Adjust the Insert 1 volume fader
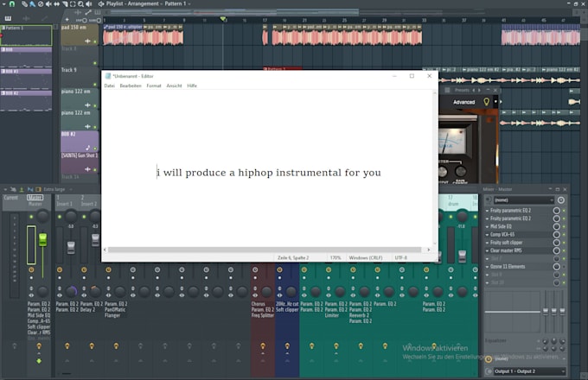The height and width of the screenshot is (380, 588). [71, 247]
